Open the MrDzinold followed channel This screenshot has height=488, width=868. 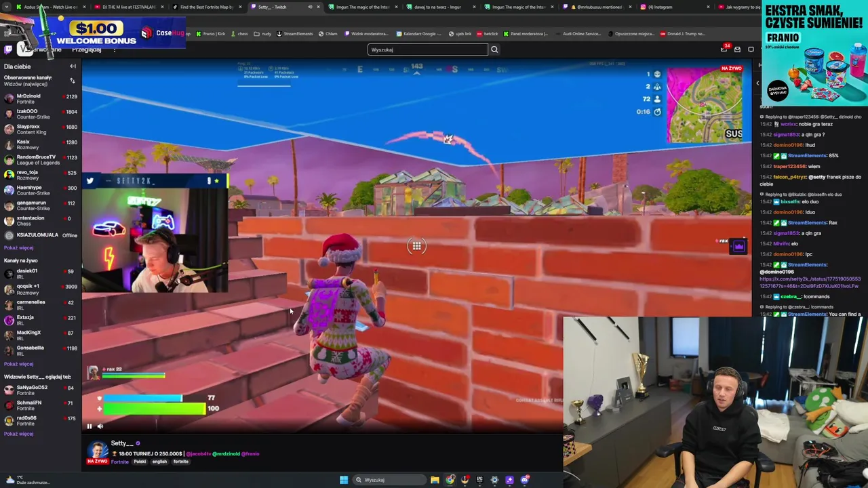(41, 99)
